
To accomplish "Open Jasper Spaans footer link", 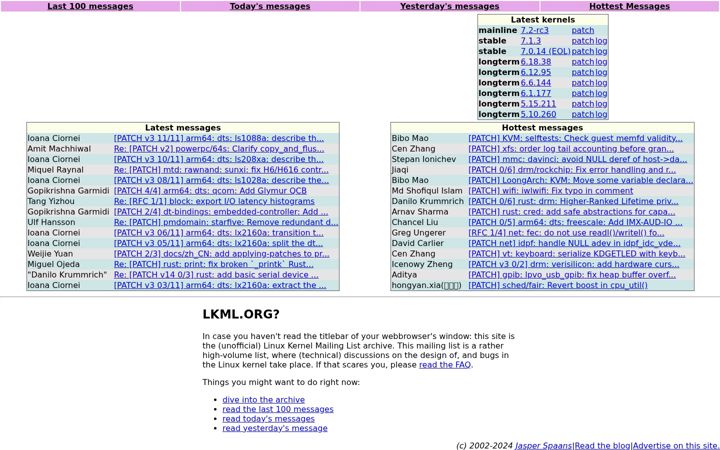I will coord(544,445).
